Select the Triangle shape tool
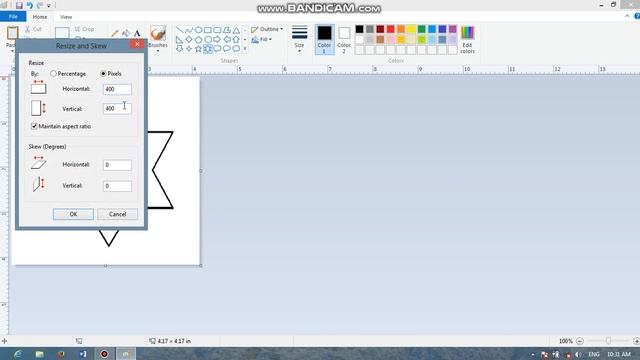 236,30
